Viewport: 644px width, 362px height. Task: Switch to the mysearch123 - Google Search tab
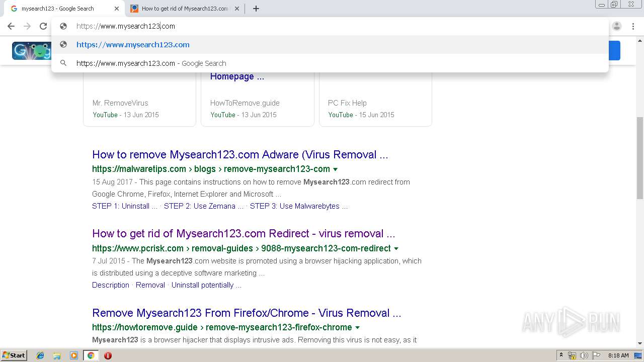coord(63,9)
